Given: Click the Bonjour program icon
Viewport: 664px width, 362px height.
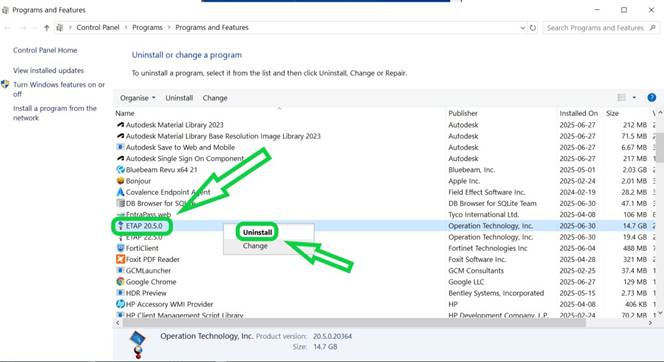Looking at the screenshot, I should click(120, 181).
